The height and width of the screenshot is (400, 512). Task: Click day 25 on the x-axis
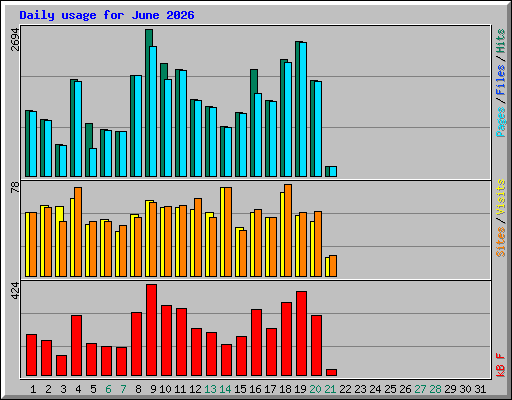click(390, 389)
